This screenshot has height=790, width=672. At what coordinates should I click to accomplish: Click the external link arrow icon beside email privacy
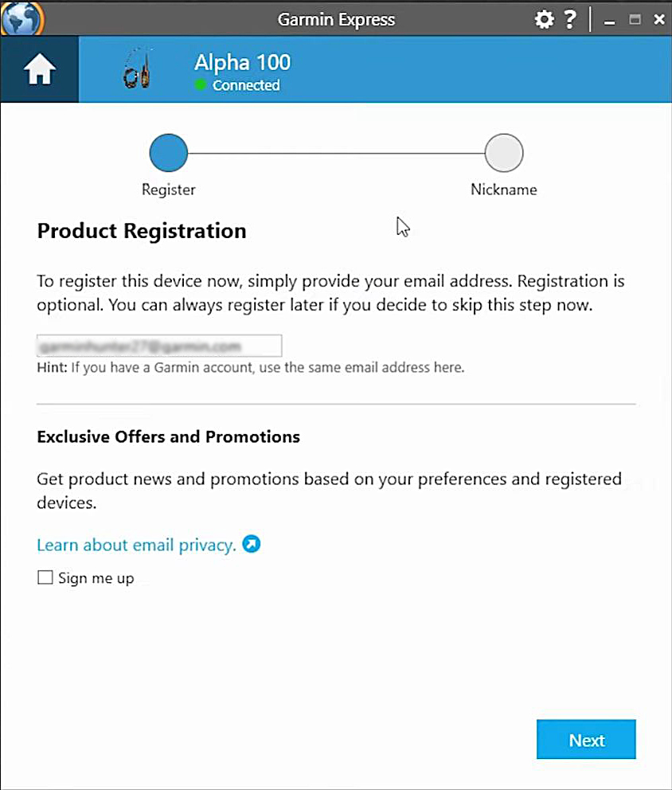point(252,544)
